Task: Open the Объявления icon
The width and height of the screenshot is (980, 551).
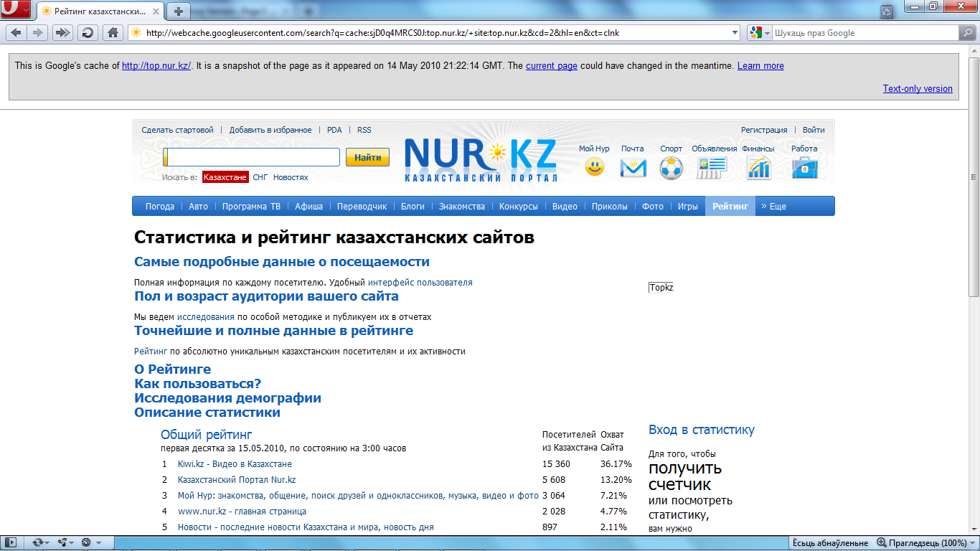Action: coord(712,168)
